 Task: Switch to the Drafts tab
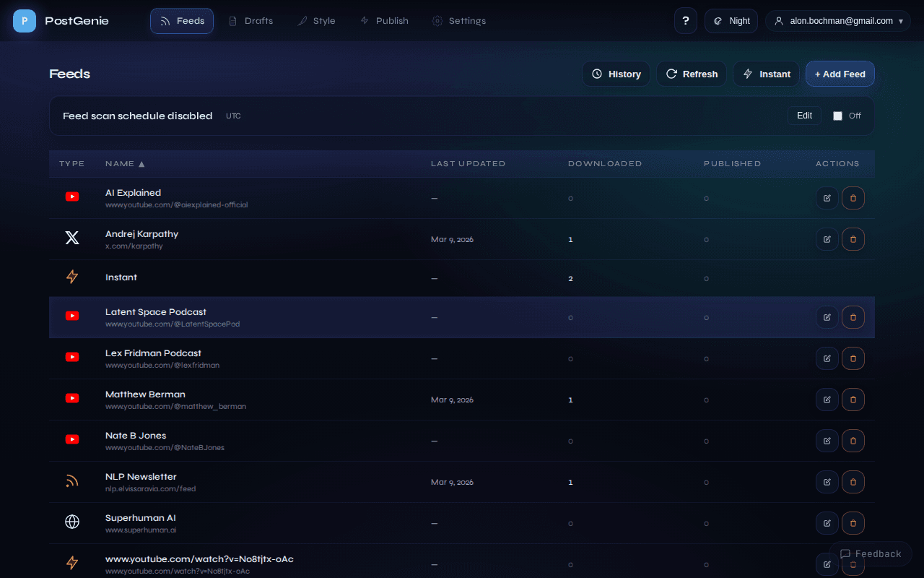coord(250,20)
